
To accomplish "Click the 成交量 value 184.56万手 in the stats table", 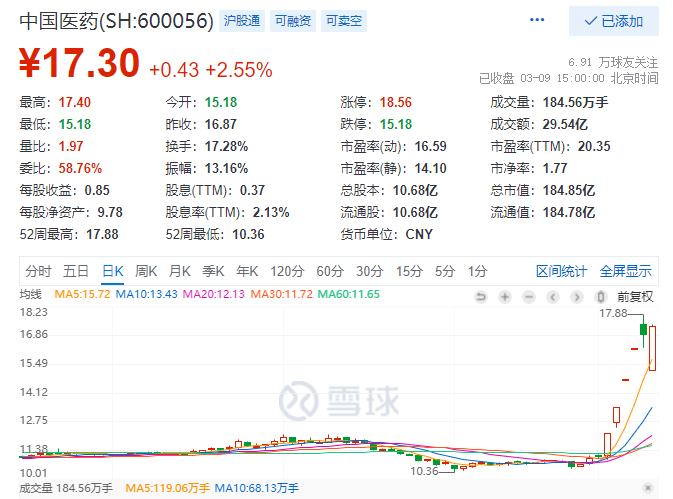I will [x=576, y=103].
